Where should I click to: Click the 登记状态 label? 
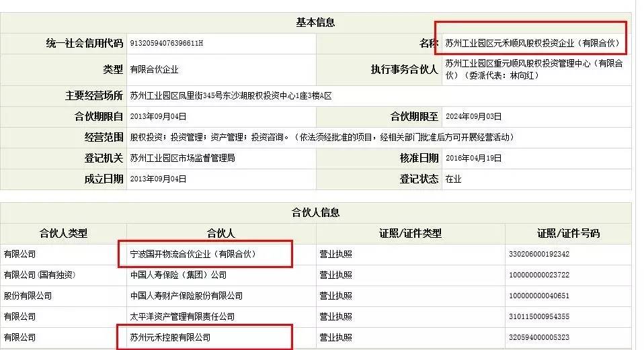click(x=419, y=179)
